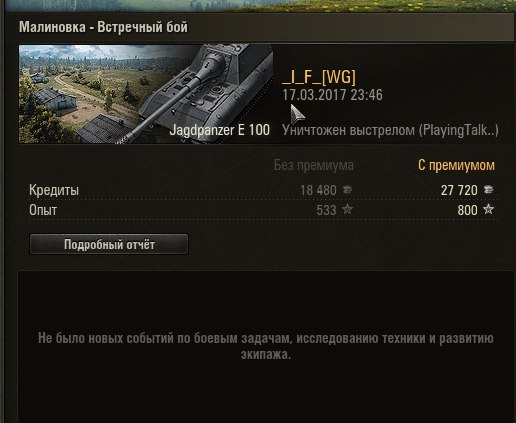516x423 pixels.
Task: Click the premium experience value 800
Action: tap(467, 210)
